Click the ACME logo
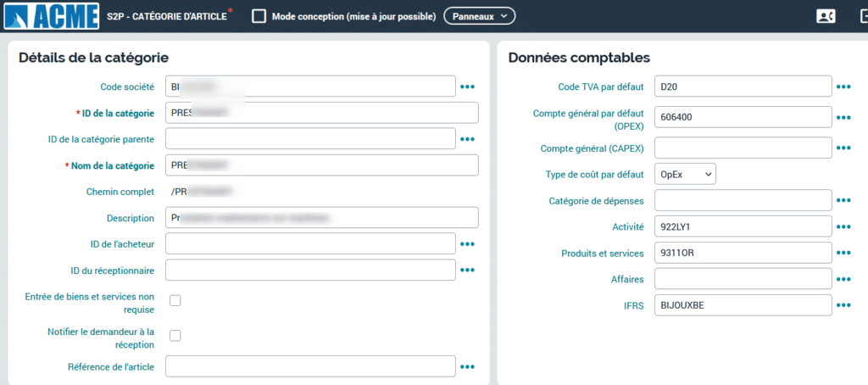The image size is (868, 385). point(50,16)
